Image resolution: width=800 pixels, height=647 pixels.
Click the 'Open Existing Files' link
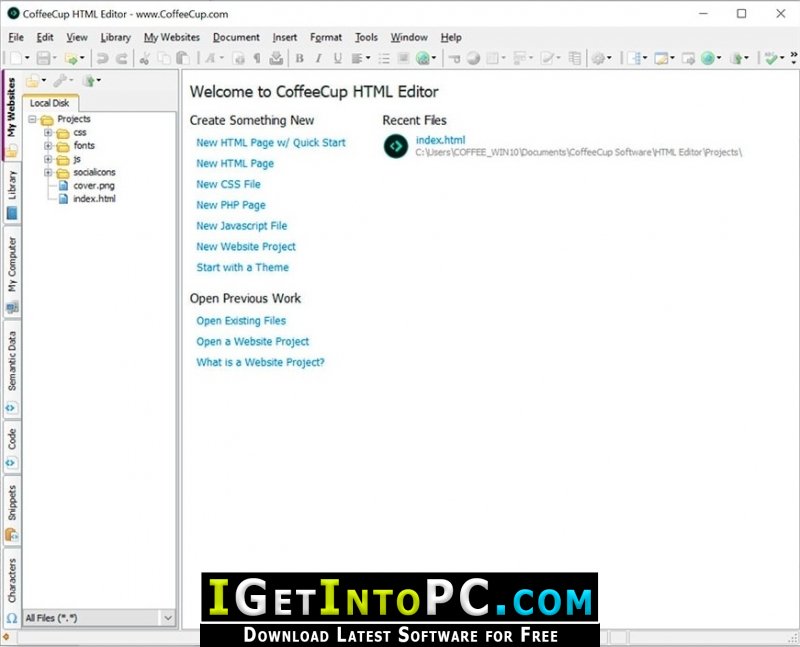(241, 321)
